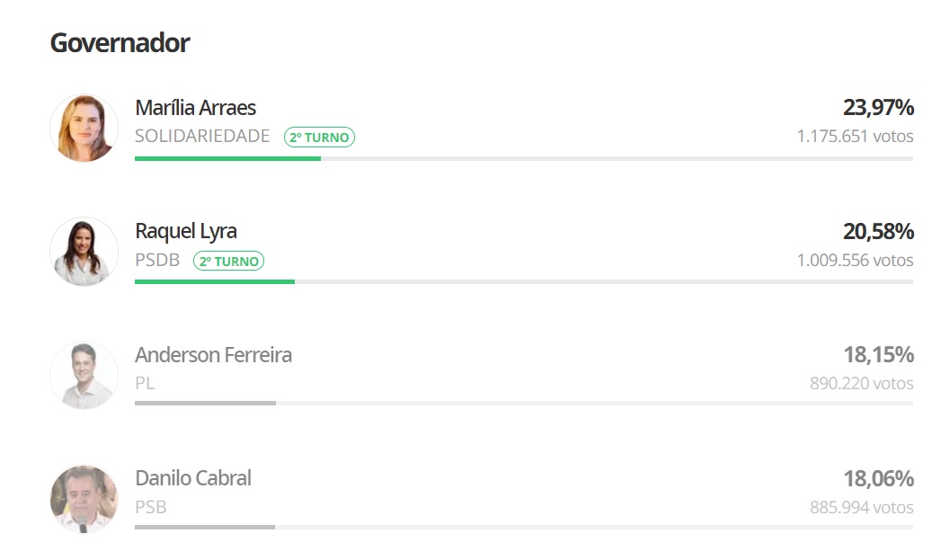Click 2º TURNO badge next to PSDB
941x560 pixels.
tap(228, 262)
